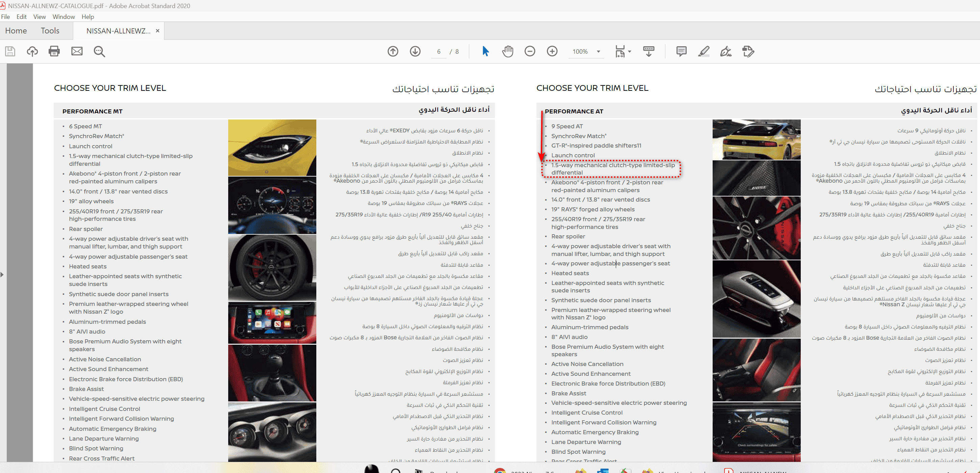Viewport: 980px width, 473px height.
Task: Click the stamp share icon in toolbar
Action: [x=748, y=51]
